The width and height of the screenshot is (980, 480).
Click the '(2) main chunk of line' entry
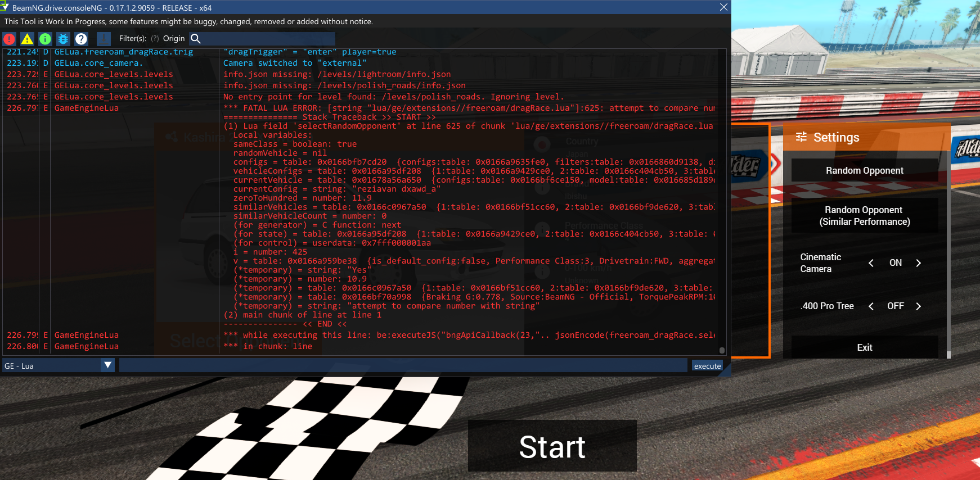(x=303, y=315)
